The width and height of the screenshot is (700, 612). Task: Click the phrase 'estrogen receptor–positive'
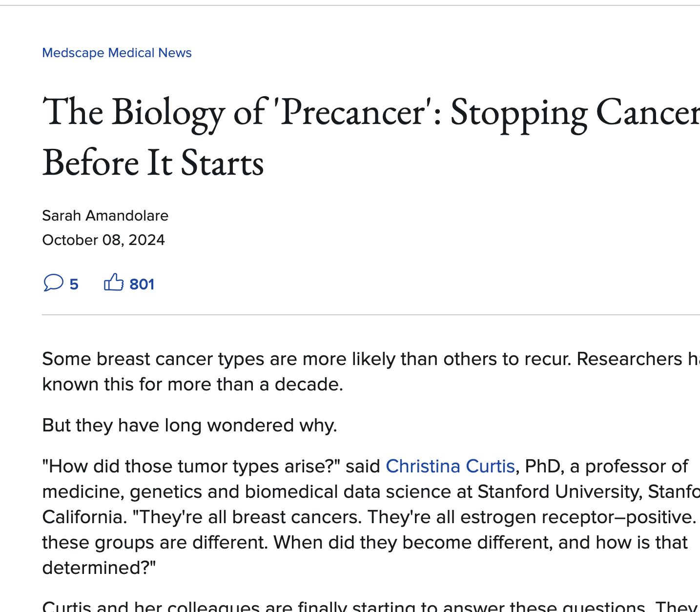coord(578,517)
